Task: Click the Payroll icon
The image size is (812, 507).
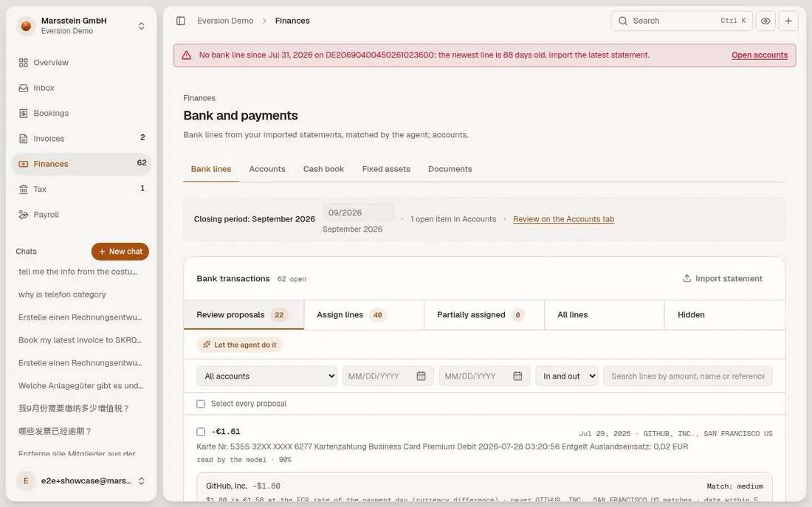Action: click(x=24, y=215)
